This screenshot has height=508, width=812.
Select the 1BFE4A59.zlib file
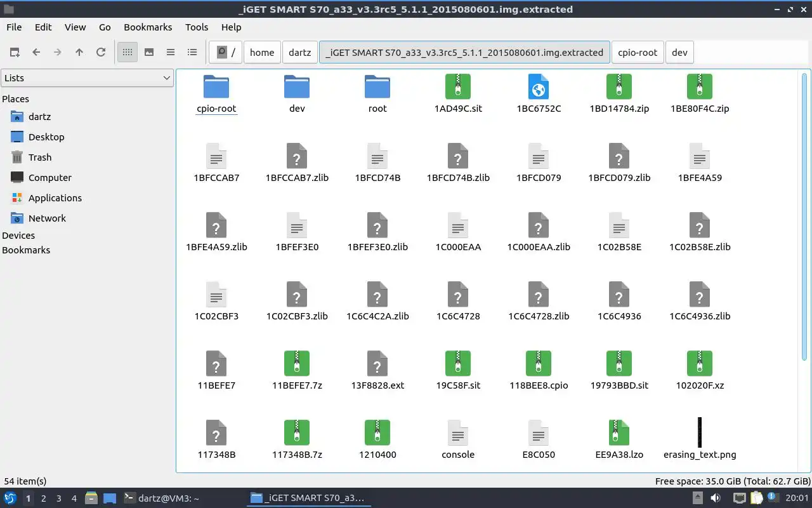coord(216,225)
